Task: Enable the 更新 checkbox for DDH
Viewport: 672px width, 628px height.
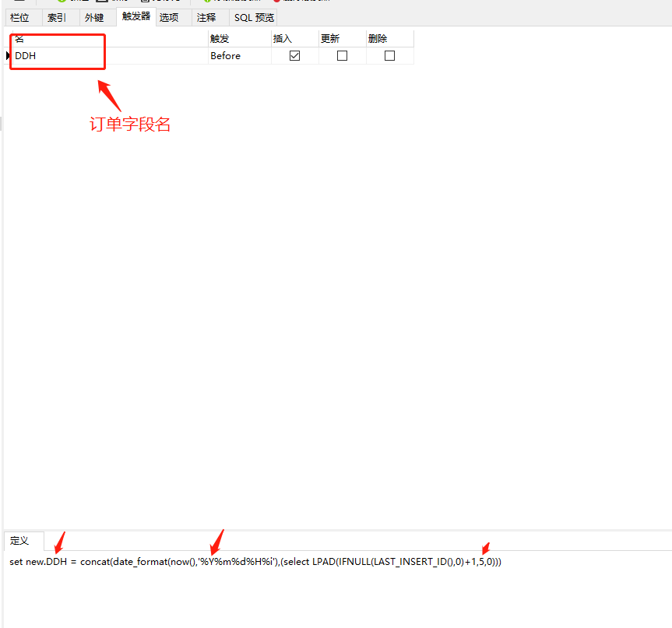Action: click(342, 56)
